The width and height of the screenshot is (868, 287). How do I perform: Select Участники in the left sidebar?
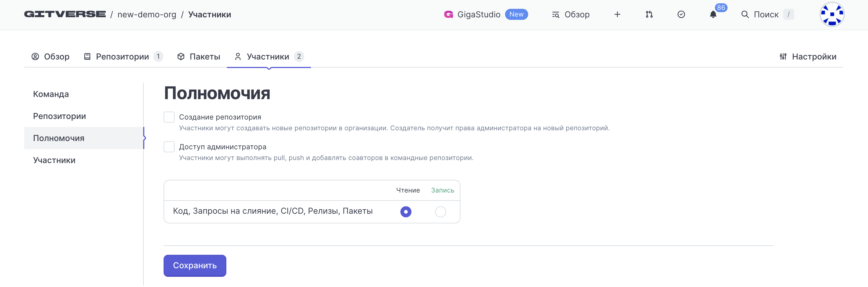click(x=54, y=160)
